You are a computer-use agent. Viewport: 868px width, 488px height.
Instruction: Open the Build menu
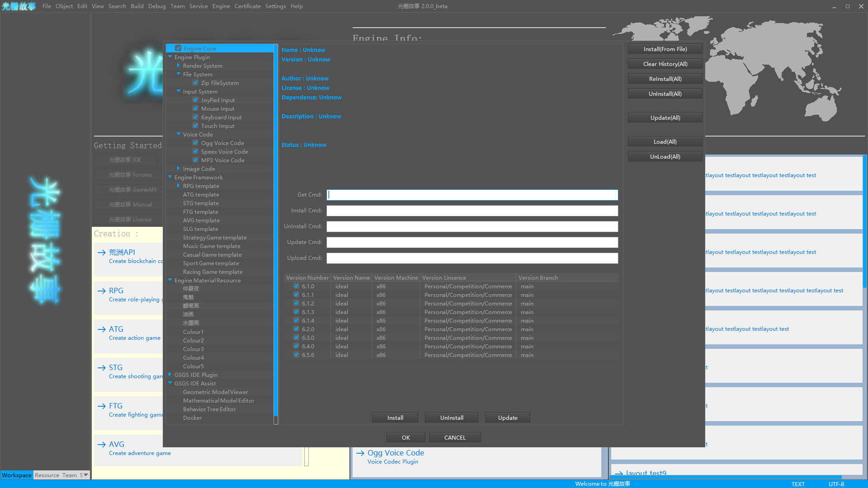coord(137,6)
